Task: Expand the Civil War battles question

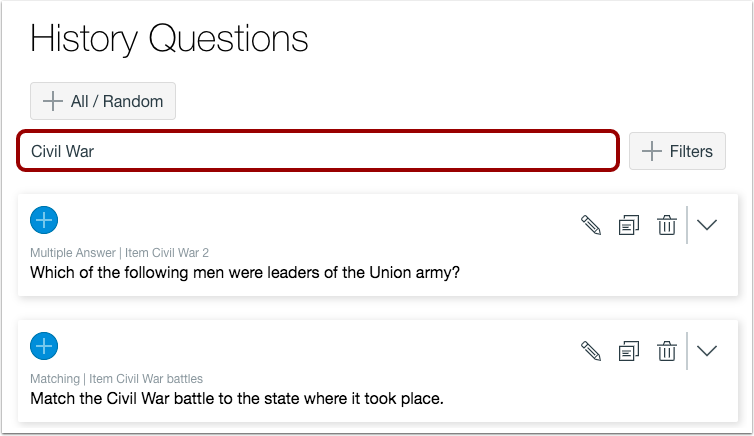Action: click(707, 350)
